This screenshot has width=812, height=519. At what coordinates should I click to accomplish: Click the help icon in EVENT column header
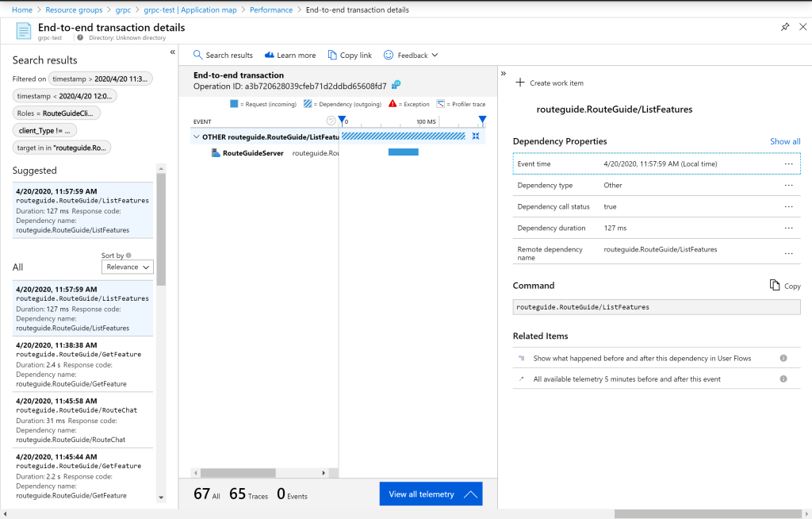331,121
